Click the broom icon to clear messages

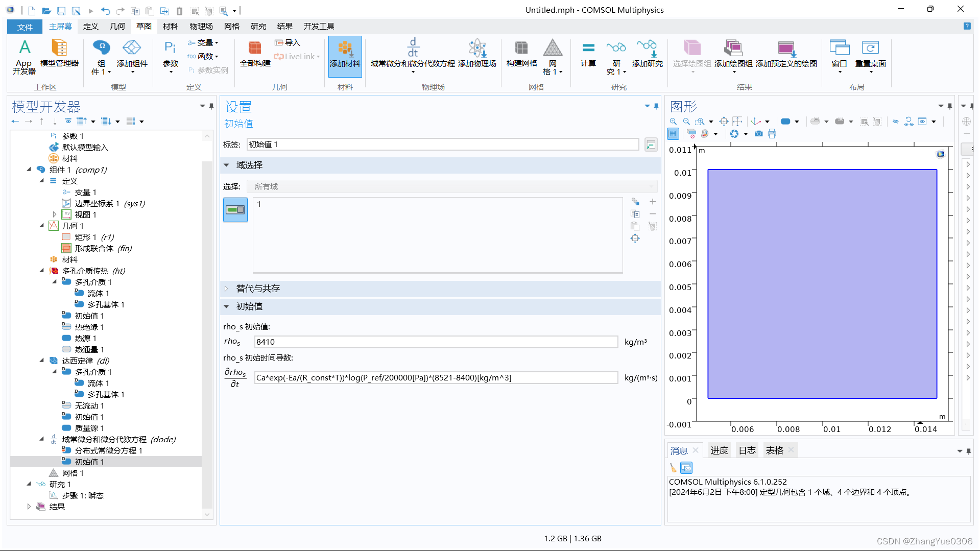tap(673, 468)
